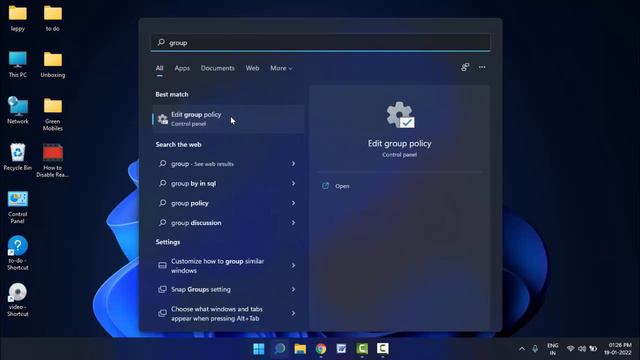Image resolution: width=640 pixels, height=360 pixels.
Task: Open Google Chrome from taskbar
Action: coord(321,349)
